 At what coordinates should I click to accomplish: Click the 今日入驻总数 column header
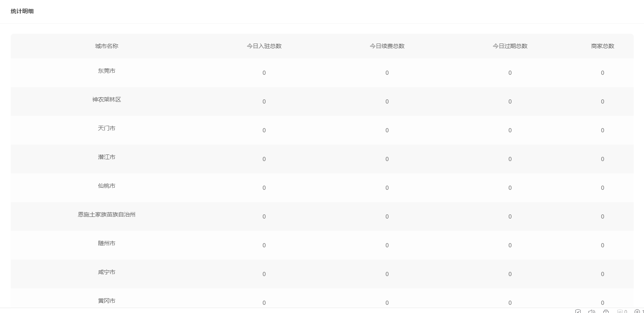264,46
